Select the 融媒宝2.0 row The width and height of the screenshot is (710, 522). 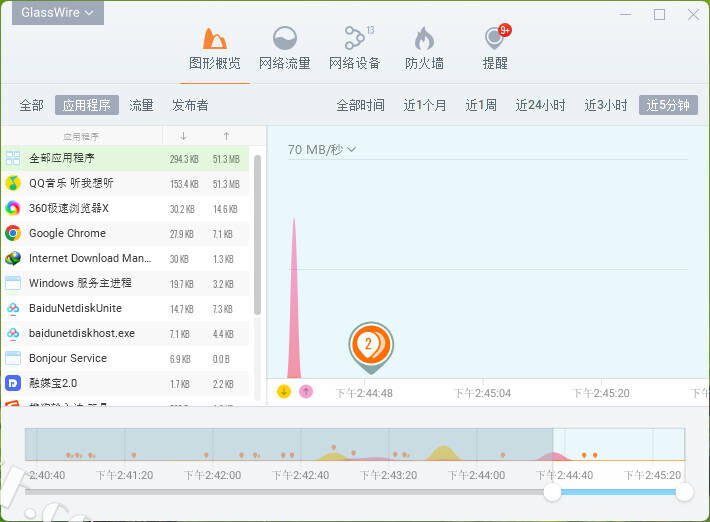click(125, 383)
